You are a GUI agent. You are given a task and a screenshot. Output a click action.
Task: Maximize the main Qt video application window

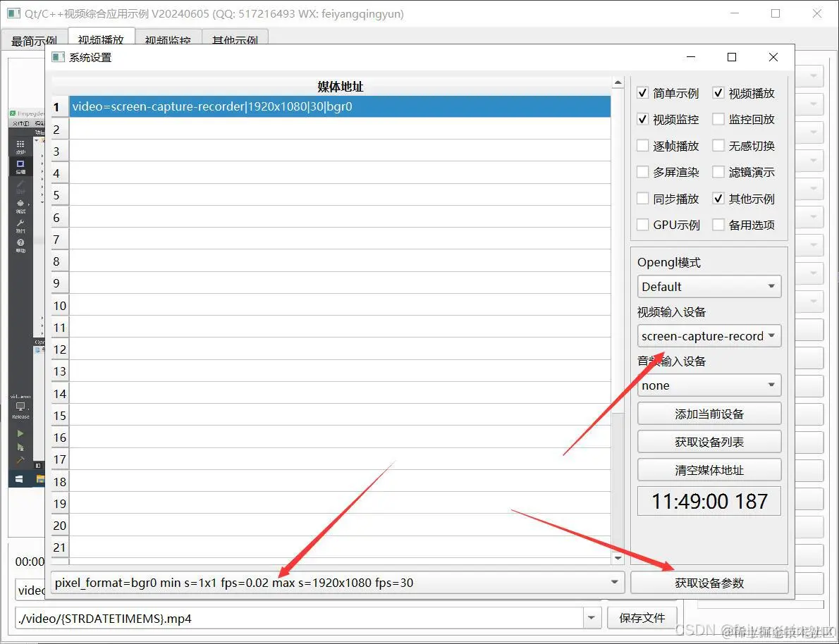776,14
